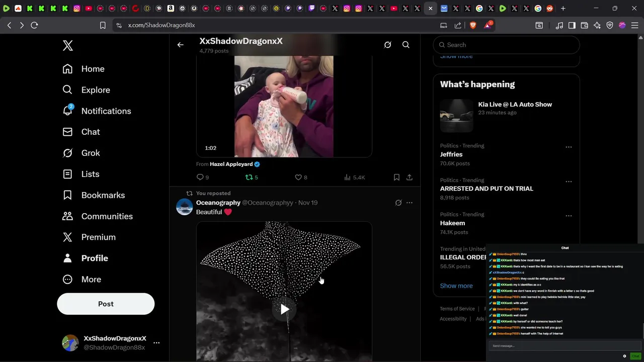The height and width of the screenshot is (362, 644).
Task: Click the address bar URL
Action: [x=162, y=25]
